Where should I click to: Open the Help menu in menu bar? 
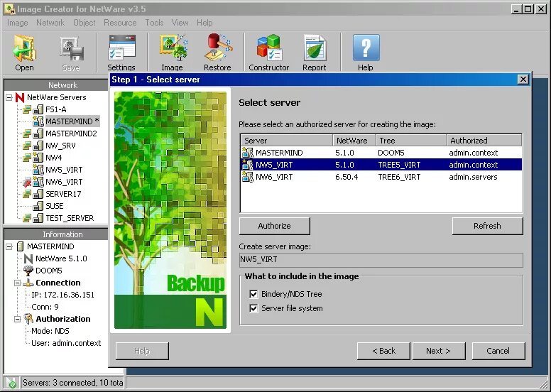coord(204,23)
